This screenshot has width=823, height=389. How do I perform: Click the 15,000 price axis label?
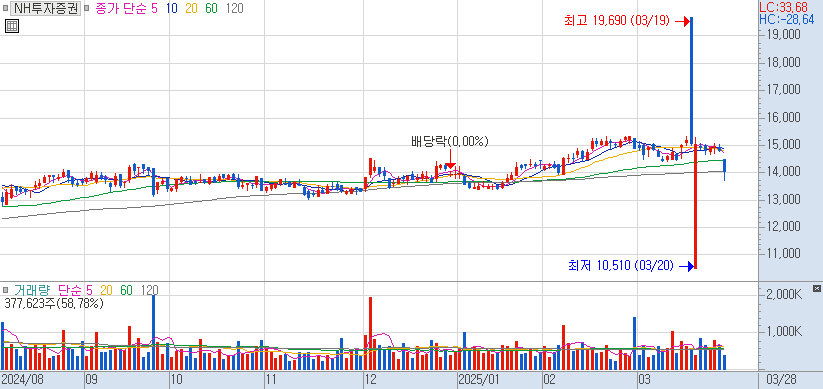point(783,144)
